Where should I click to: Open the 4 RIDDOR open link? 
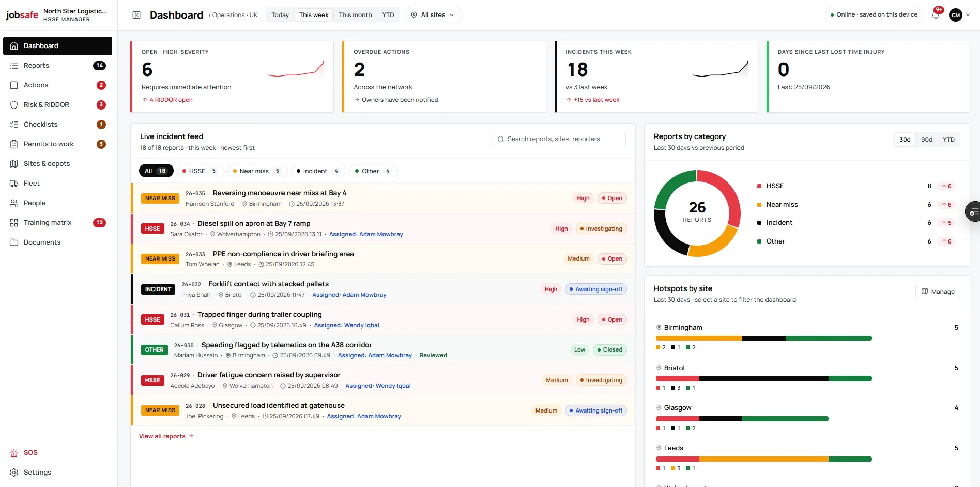(167, 100)
